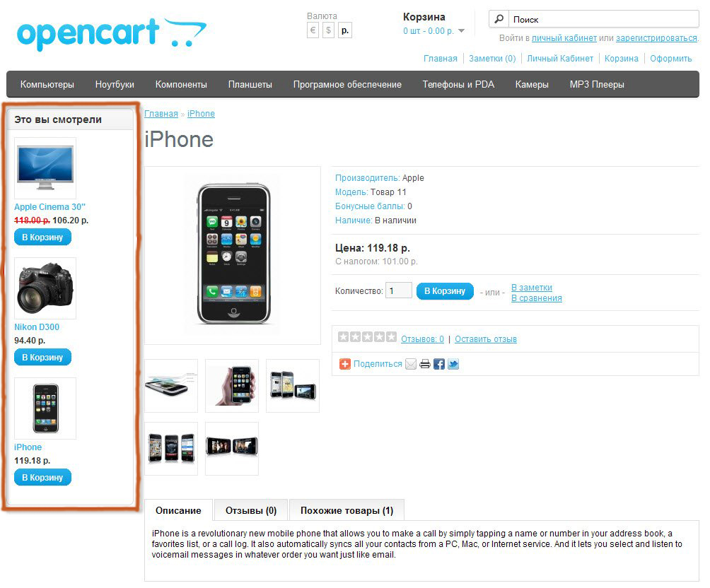The width and height of the screenshot is (710, 588).
Task: Click the print icon
Action: tap(425, 364)
